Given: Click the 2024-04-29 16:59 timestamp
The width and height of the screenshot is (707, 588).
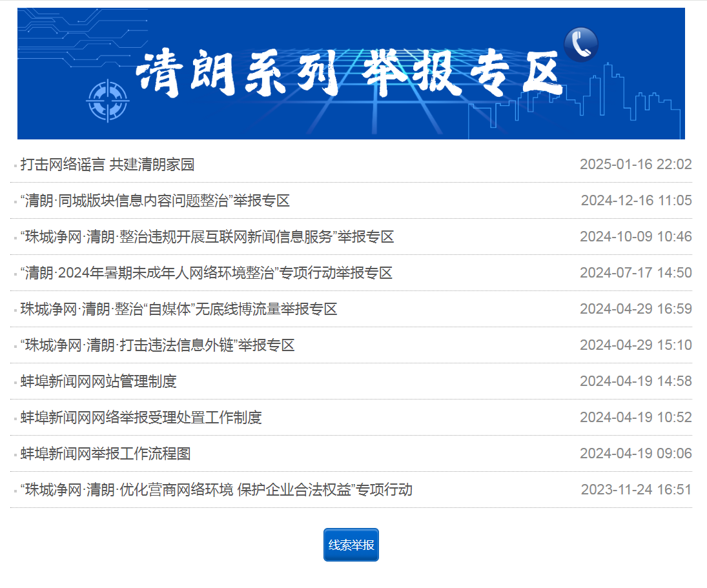Looking at the screenshot, I should point(635,309).
